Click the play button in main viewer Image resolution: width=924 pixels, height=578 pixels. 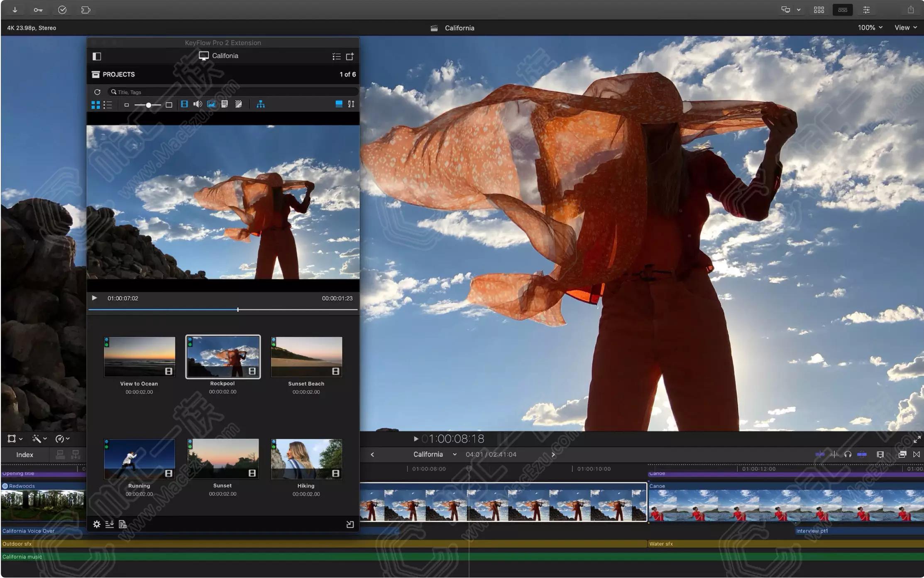pyautogui.click(x=415, y=439)
